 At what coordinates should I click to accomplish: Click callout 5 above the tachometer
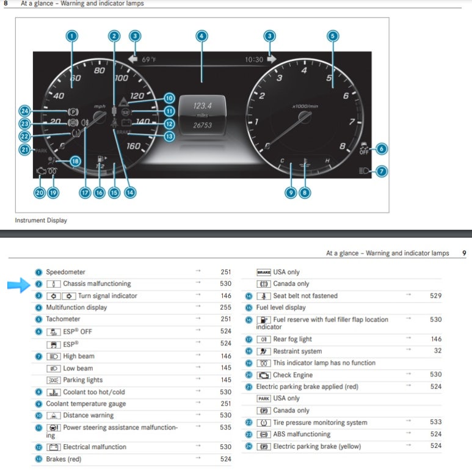(x=333, y=36)
